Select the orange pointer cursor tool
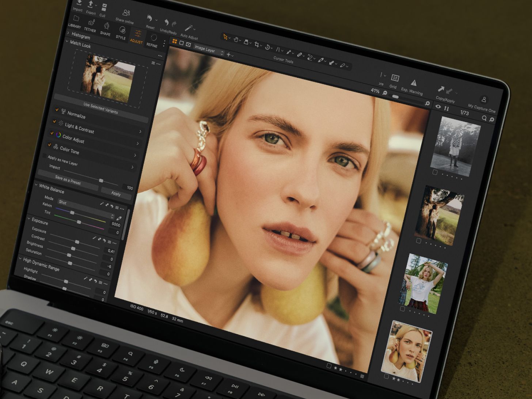Image resolution: width=532 pixels, height=399 pixels. (225, 37)
